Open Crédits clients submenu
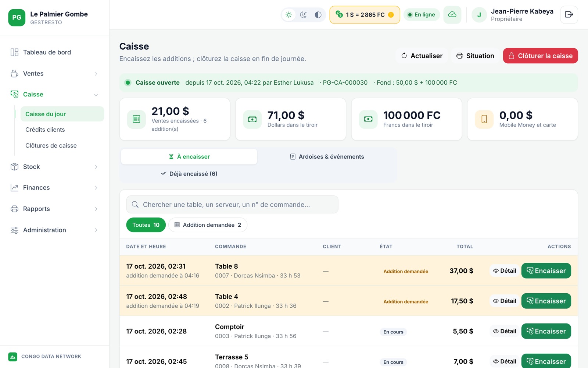Viewport: 588px width, 368px height. 62,130
